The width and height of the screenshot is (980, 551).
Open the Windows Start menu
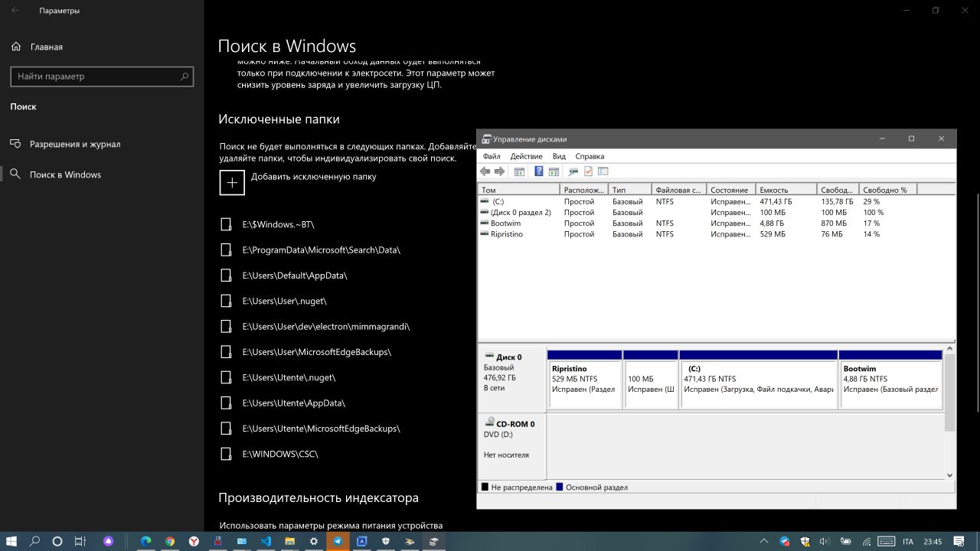pyautogui.click(x=12, y=541)
